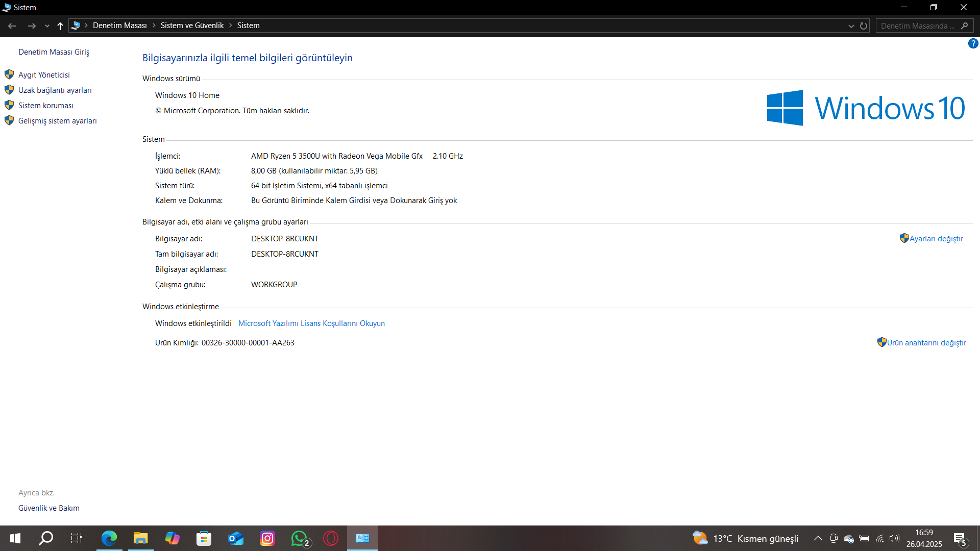Image resolution: width=980 pixels, height=551 pixels.
Task: Expand the chevron after Sistem ve Güvenlik
Action: coord(231,26)
